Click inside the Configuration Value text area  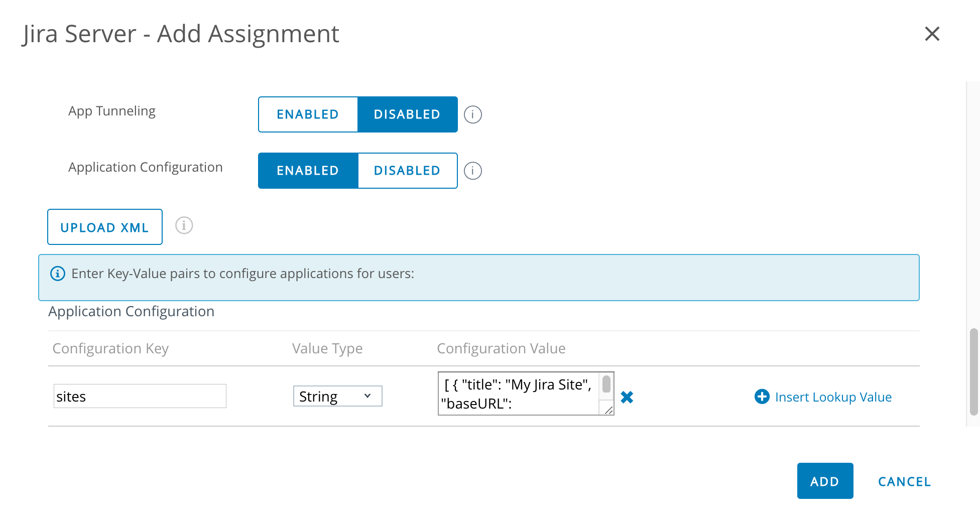point(518,394)
